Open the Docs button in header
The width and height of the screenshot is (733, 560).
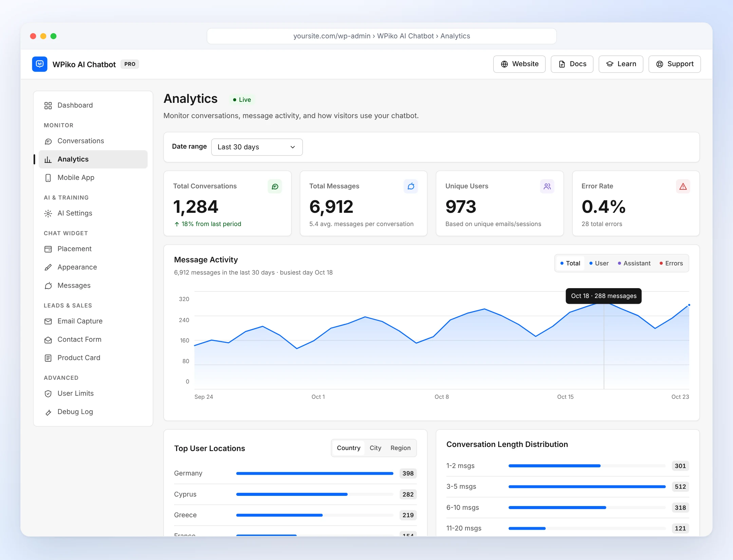[572, 64]
